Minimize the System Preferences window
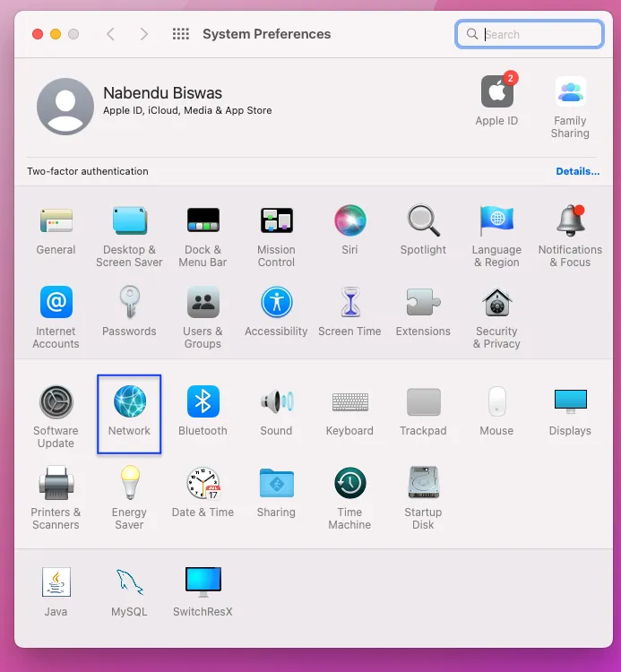The height and width of the screenshot is (672, 621). coord(56,34)
